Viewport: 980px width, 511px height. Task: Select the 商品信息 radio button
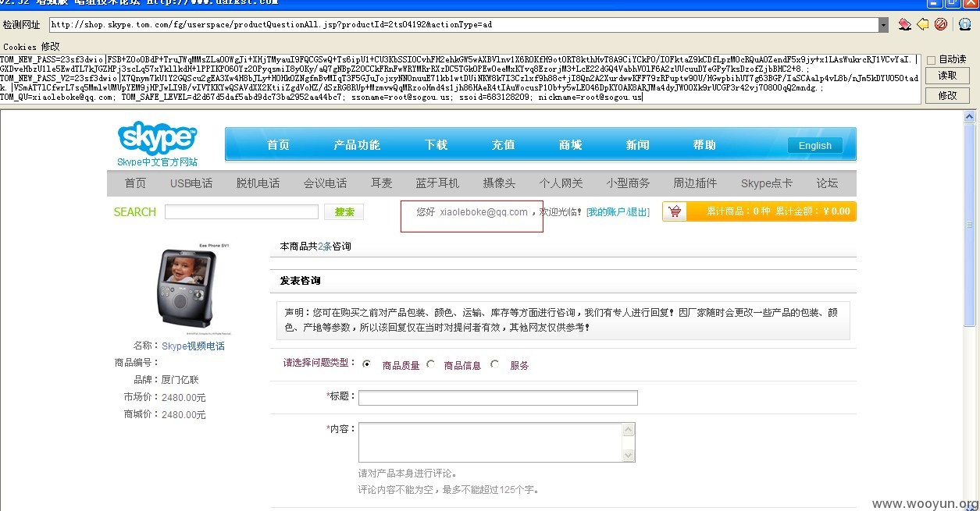tap(430, 364)
